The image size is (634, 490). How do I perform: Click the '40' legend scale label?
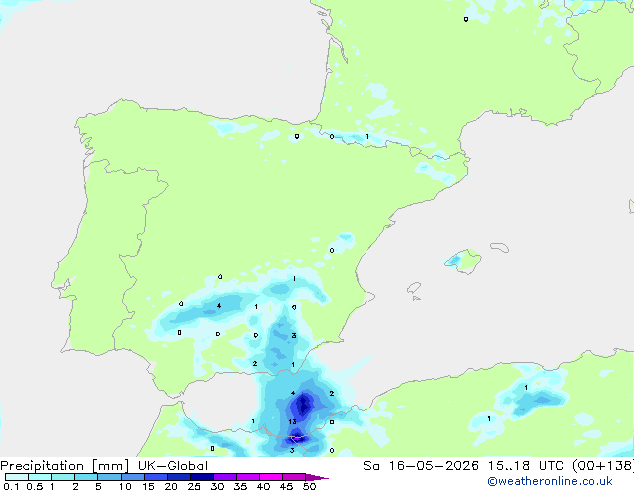pos(263,486)
